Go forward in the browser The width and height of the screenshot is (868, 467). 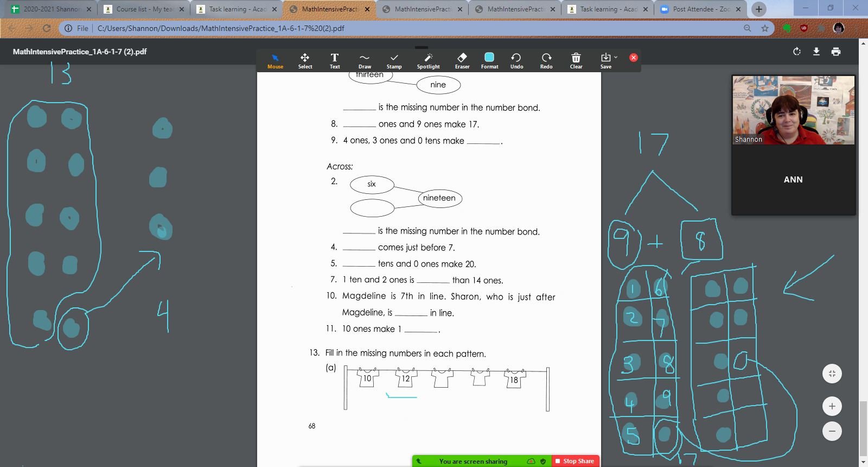click(x=29, y=28)
